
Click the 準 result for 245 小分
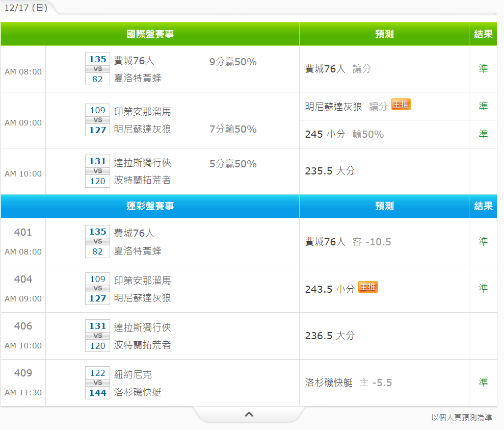pos(483,134)
